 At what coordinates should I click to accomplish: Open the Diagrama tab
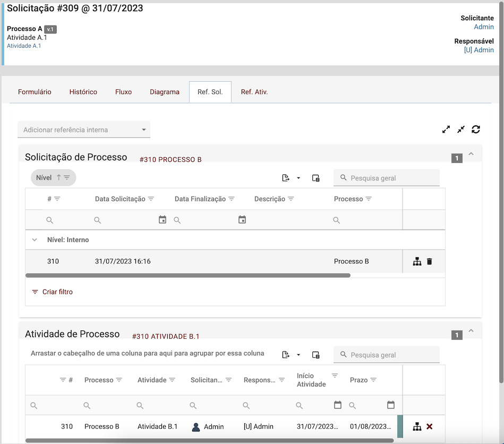coord(165,92)
